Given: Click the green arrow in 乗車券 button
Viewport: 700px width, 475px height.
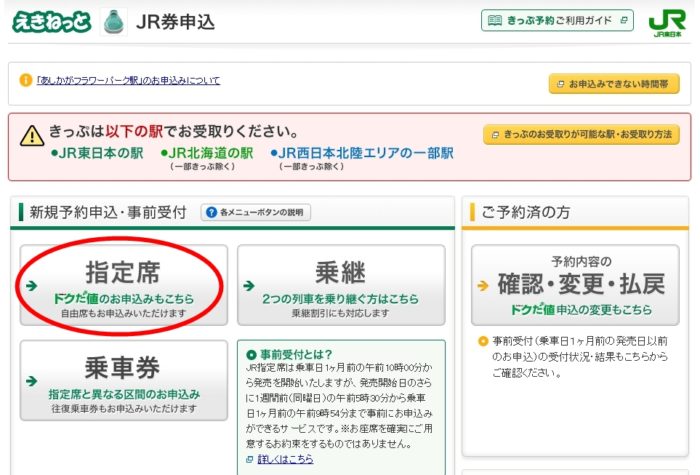Looking at the screenshot, I should tap(32, 381).
